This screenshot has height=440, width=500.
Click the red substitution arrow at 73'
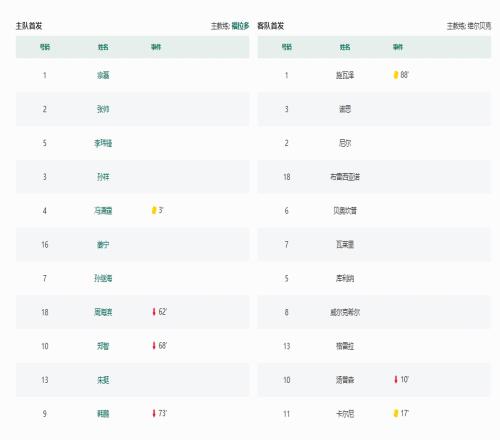coord(154,413)
